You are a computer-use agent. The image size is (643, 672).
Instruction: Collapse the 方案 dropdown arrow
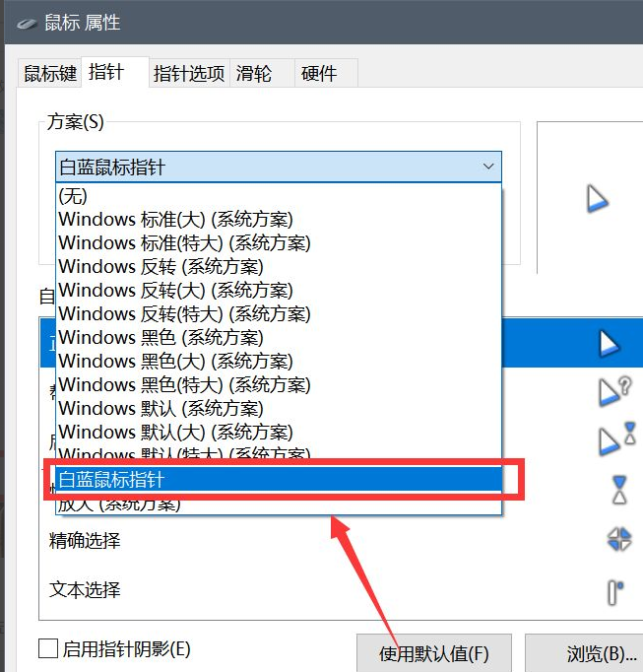click(488, 167)
